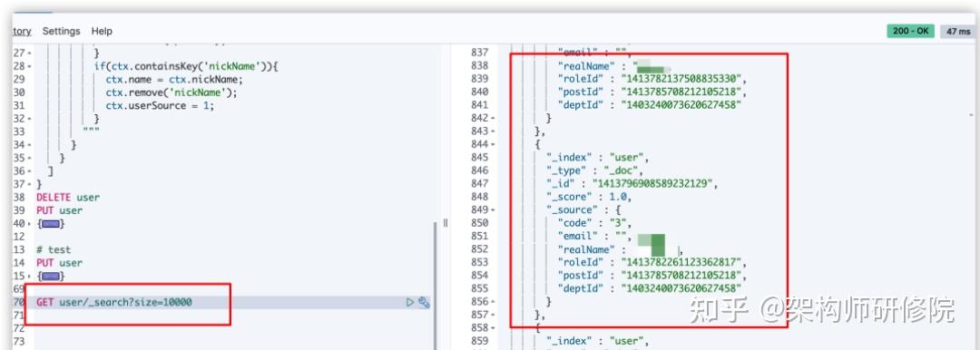Click the # test comment line
980x350 pixels.
pyautogui.click(x=54, y=250)
